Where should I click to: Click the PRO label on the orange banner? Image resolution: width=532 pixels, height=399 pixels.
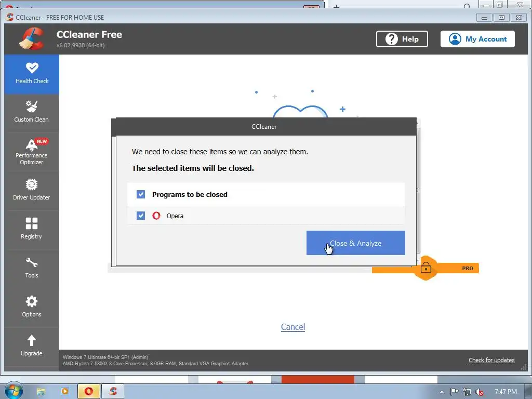468,268
